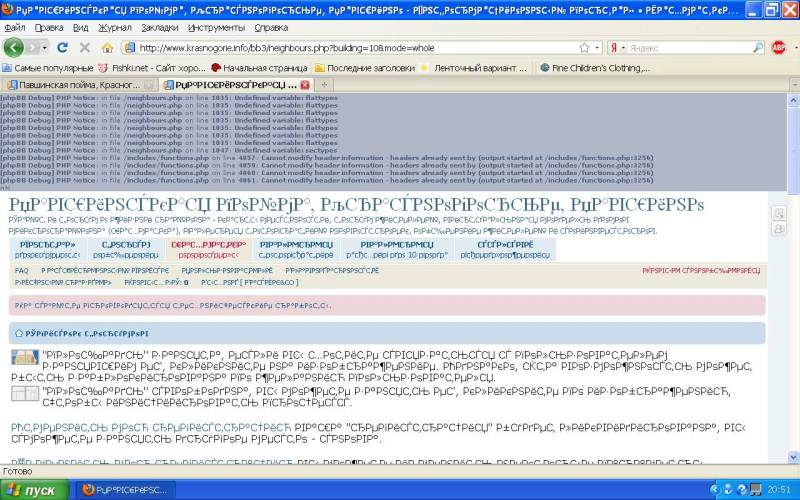Open the Yandex search engine dropdown

pyautogui.click(x=622, y=47)
